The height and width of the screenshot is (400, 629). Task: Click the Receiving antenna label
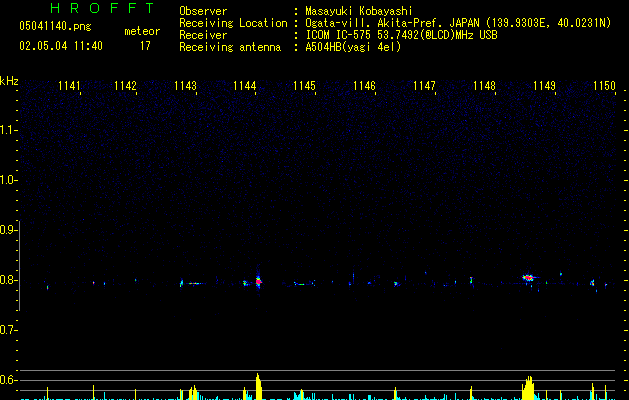point(230,47)
